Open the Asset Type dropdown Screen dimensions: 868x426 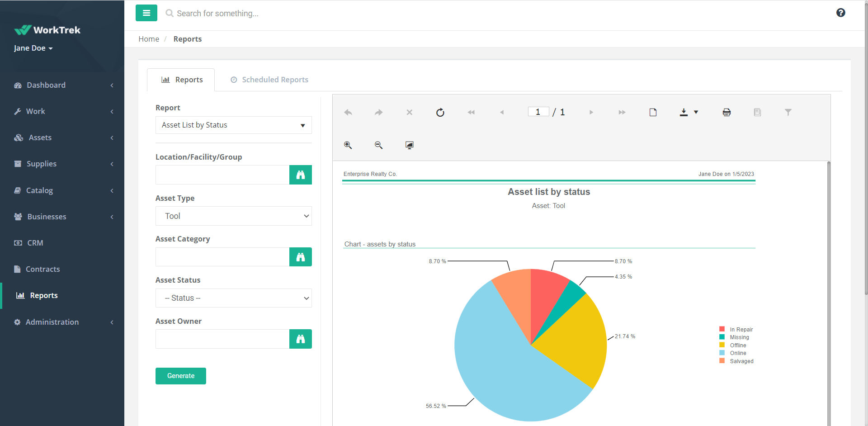(233, 216)
